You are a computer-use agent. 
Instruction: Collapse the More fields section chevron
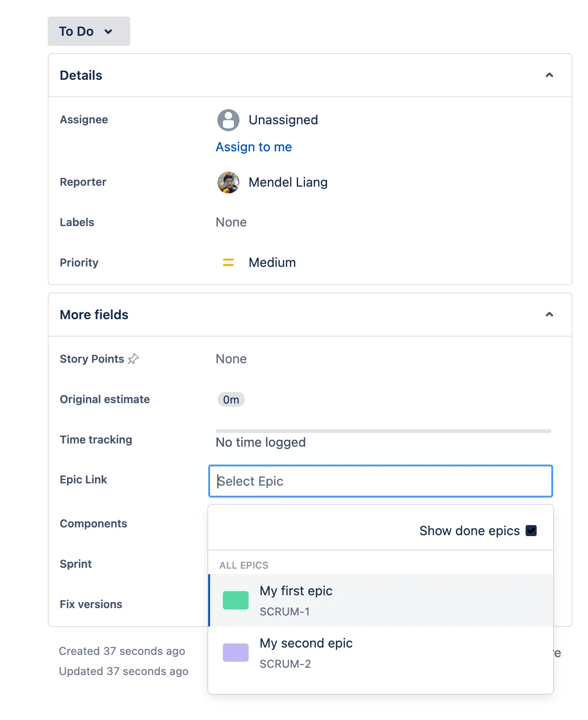(549, 315)
